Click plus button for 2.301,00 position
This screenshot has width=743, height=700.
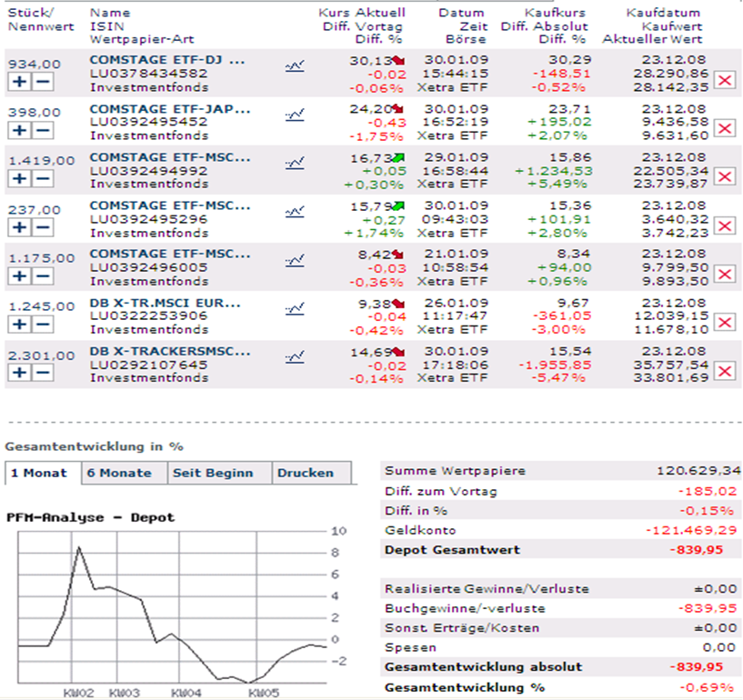[x=19, y=373]
